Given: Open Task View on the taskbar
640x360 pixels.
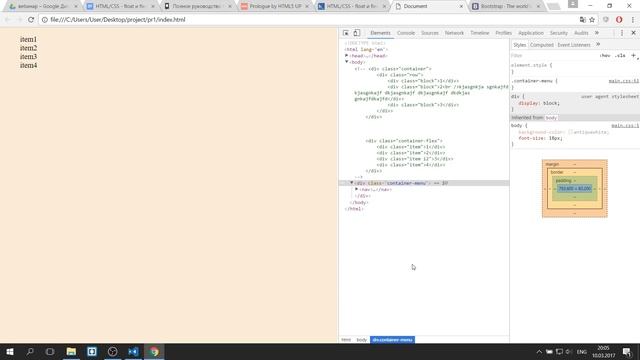Looking at the screenshot, I should [50, 352].
